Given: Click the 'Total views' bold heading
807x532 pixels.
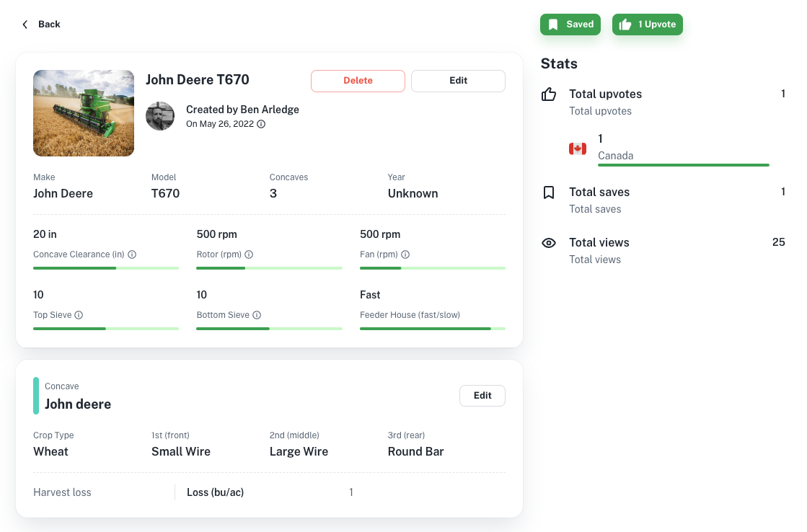Looking at the screenshot, I should pyautogui.click(x=599, y=243).
